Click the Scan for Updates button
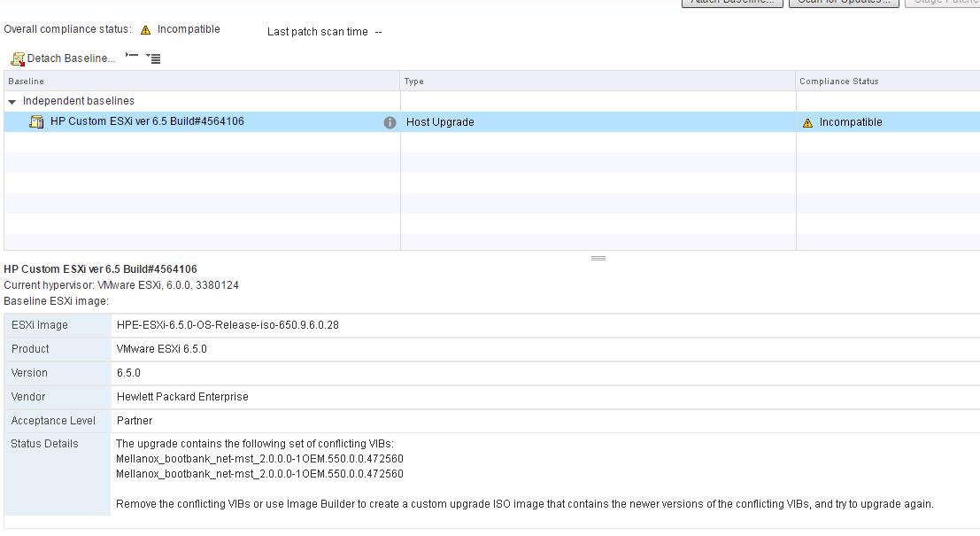The image size is (980, 536). click(843, 3)
